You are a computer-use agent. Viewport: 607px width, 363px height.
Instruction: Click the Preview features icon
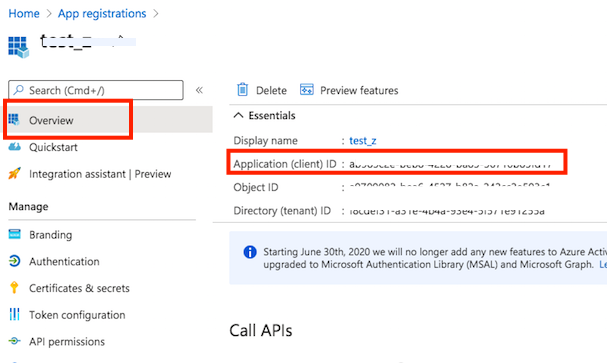pos(307,89)
